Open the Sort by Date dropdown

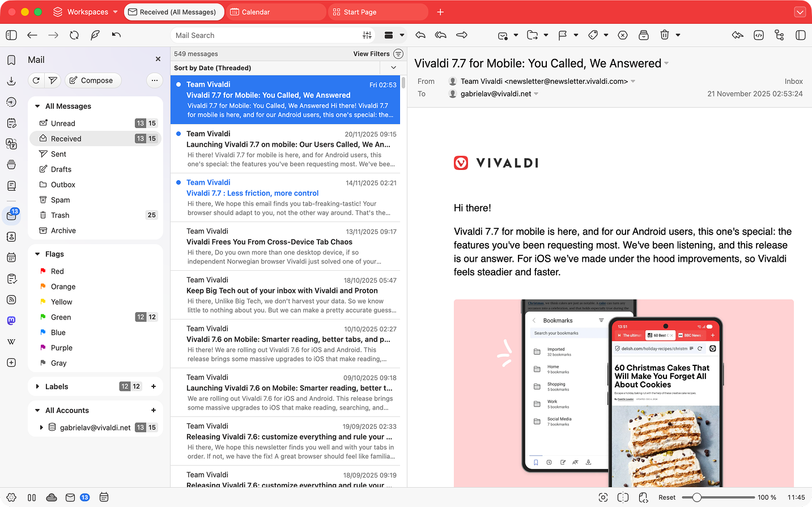(393, 68)
